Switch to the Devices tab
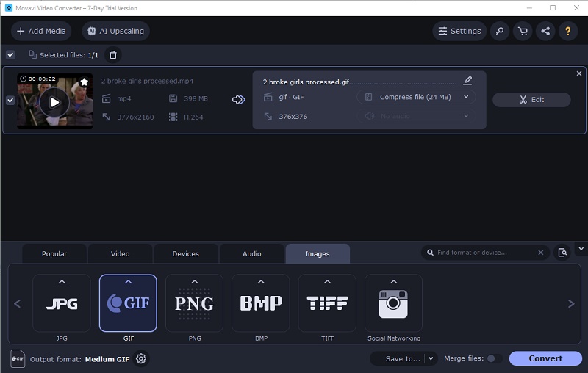Screen dimensions: 588x373 tap(186, 253)
